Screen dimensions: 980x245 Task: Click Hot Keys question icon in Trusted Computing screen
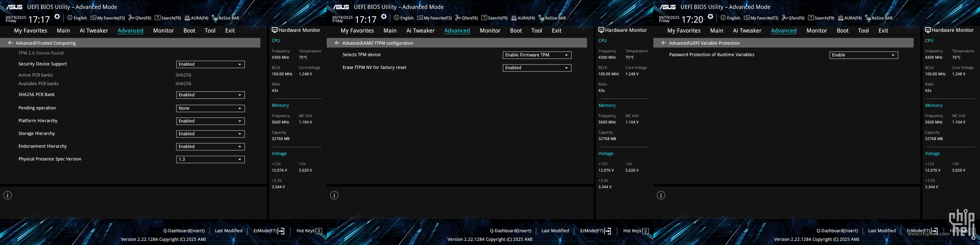coord(319,231)
